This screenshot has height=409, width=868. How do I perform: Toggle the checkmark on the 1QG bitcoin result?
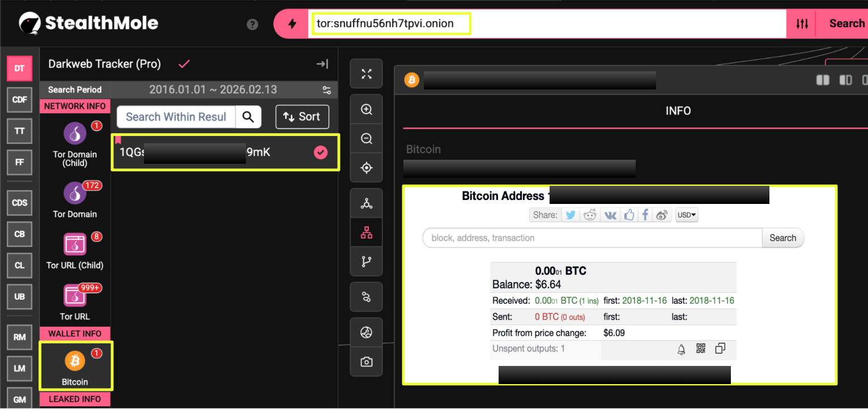pyautogui.click(x=321, y=152)
